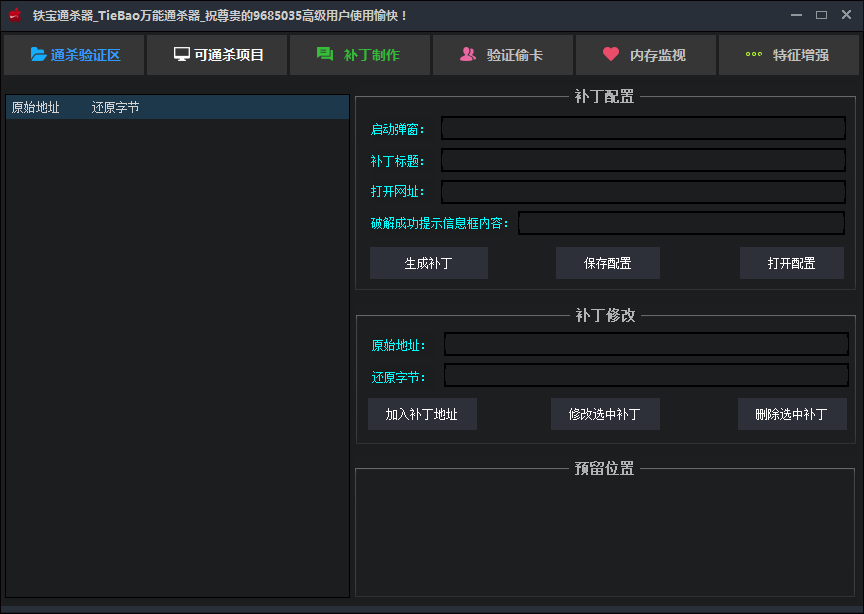Click the 保存配置 button
The height and width of the screenshot is (614, 864).
(x=607, y=263)
